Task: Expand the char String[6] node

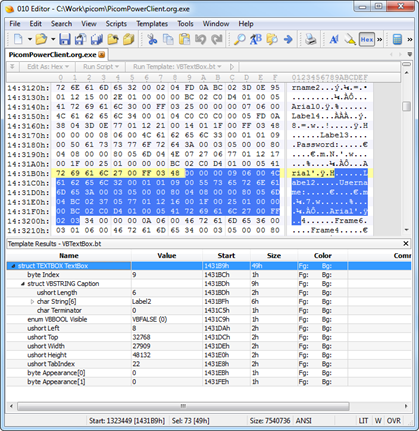Action: (x=32, y=302)
